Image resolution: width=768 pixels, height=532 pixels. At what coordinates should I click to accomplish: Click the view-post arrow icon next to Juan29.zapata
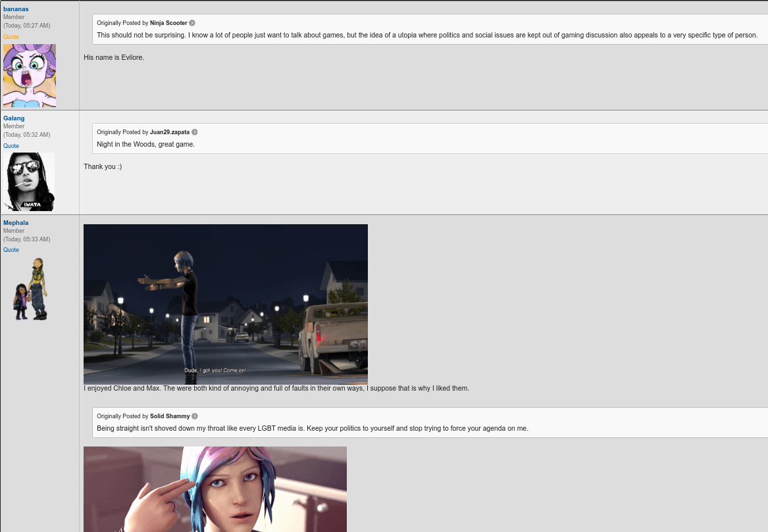pos(194,132)
